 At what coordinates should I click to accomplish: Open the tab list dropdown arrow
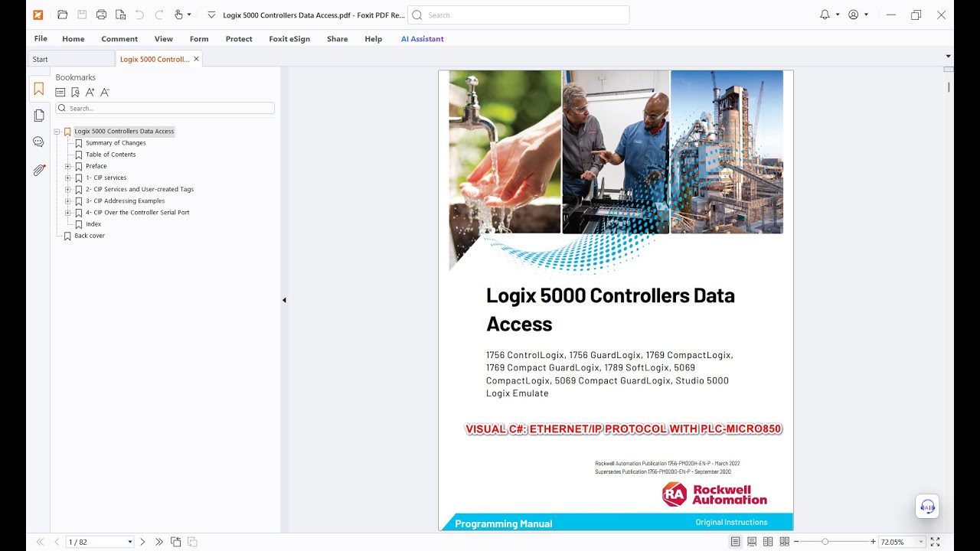tap(948, 56)
